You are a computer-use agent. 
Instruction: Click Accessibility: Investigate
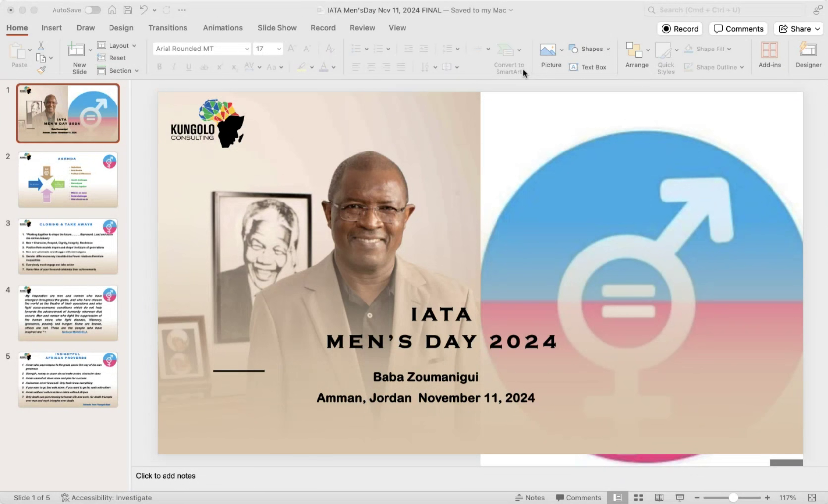click(x=106, y=498)
